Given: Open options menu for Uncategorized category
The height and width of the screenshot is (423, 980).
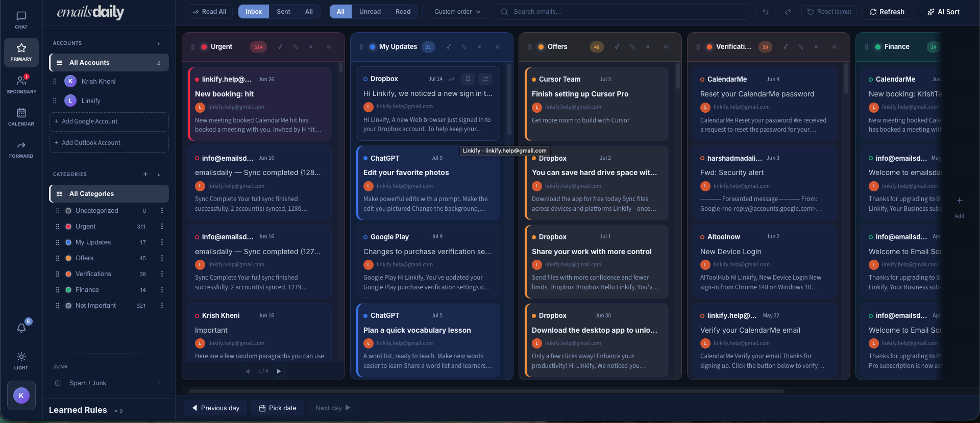Looking at the screenshot, I should pos(162,211).
